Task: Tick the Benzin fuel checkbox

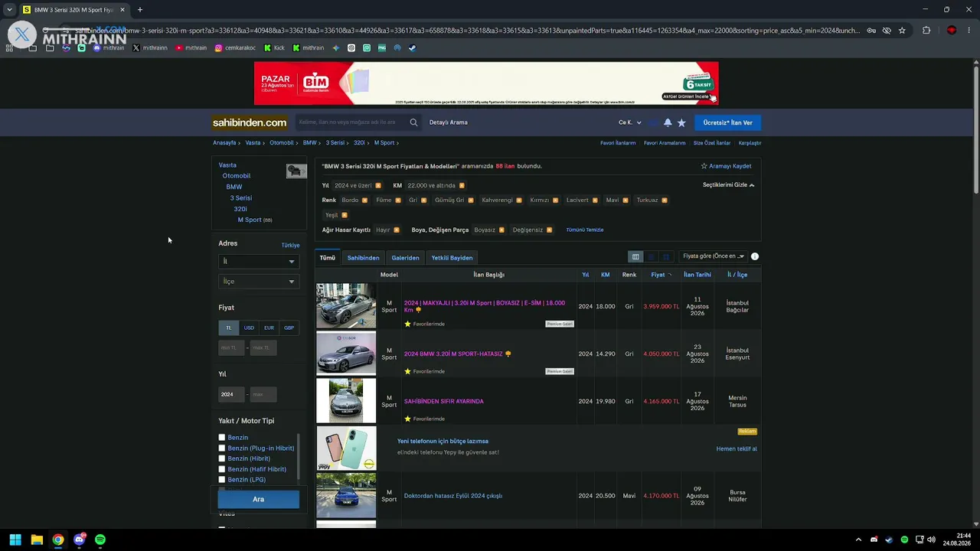Action: [222, 438]
